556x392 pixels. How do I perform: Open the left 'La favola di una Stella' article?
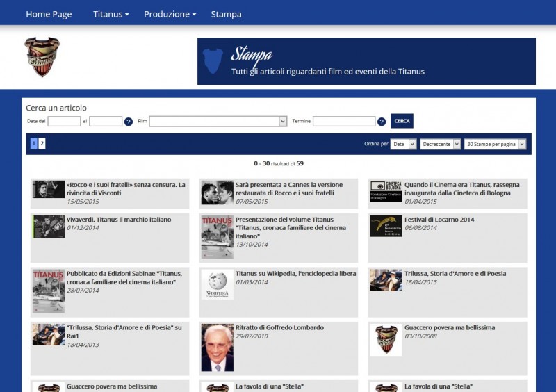270,386
